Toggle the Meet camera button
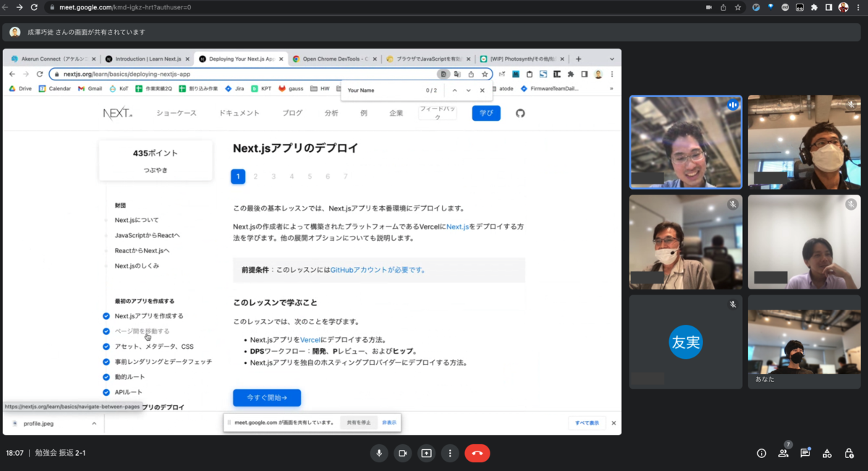This screenshot has height=471, width=868. 402,453
